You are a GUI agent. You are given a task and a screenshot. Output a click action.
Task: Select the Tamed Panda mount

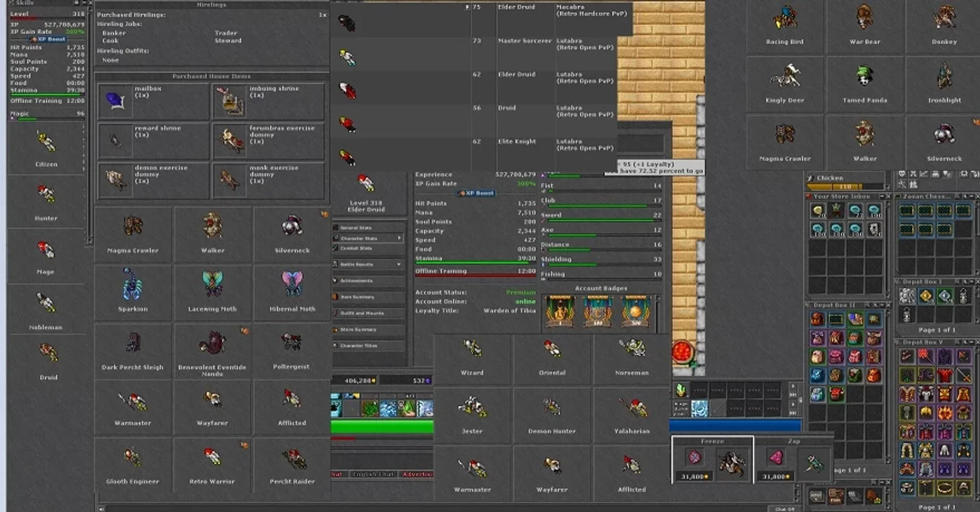point(864,84)
